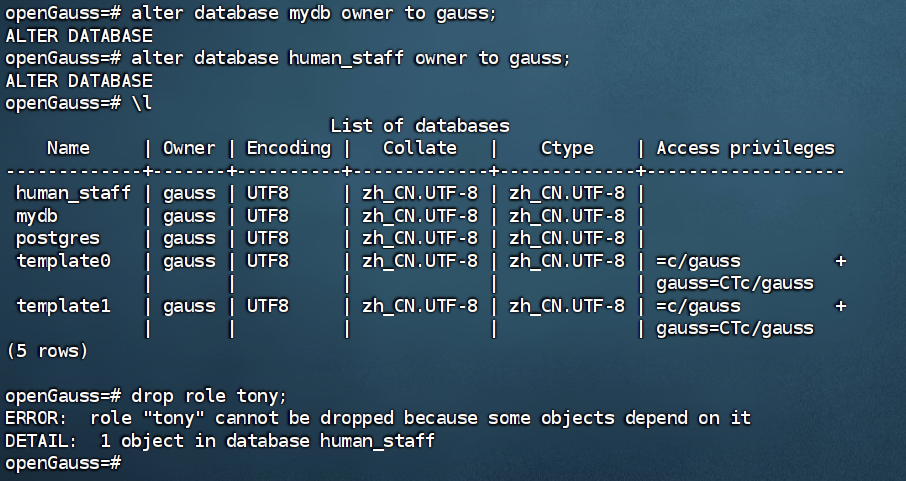Viewport: 906px width, 481px height.
Task: Select the mydb name in the table
Action: coord(37,215)
